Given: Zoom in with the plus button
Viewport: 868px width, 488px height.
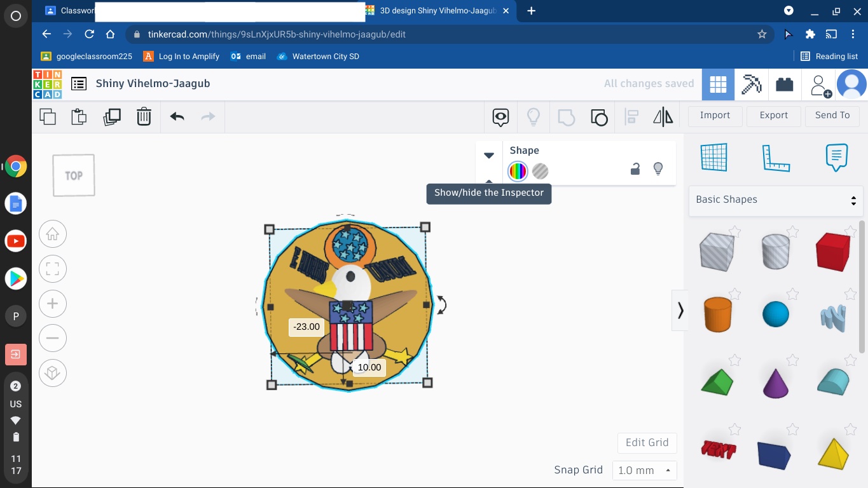Looking at the screenshot, I should click(x=53, y=304).
